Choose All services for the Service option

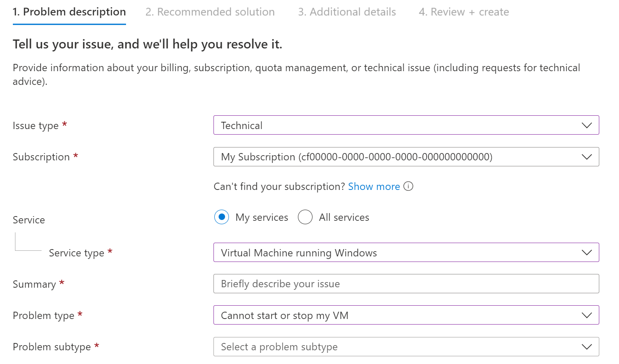pyautogui.click(x=305, y=217)
